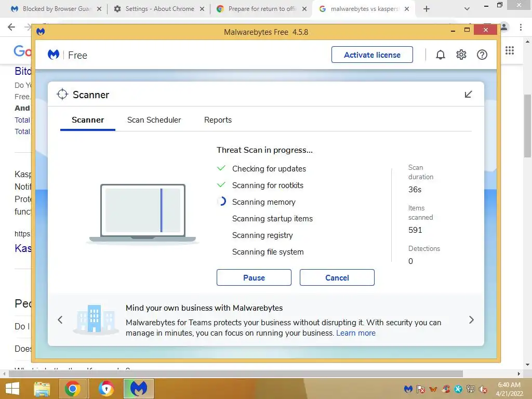
Task: Open the Windows Start button
Action: [12, 389]
